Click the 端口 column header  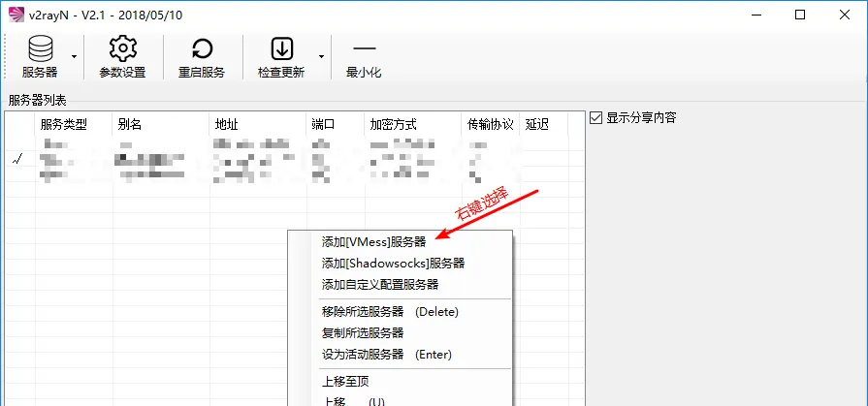(336, 124)
